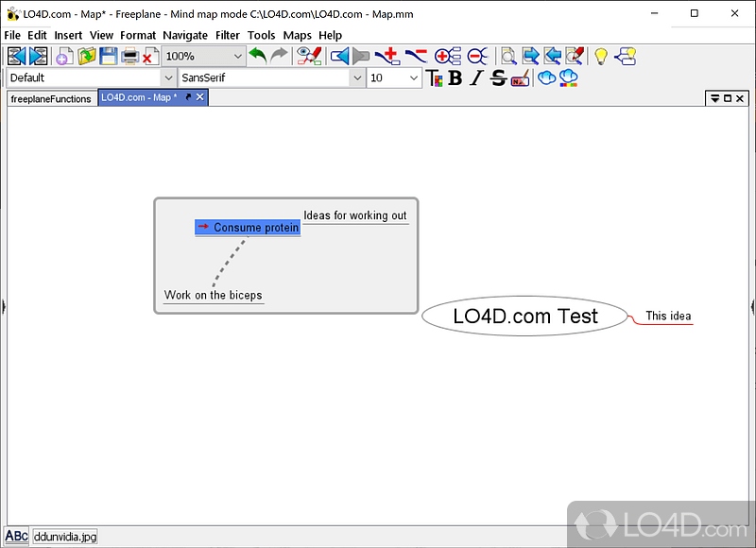
Task: Open the Tools menu
Action: click(262, 35)
